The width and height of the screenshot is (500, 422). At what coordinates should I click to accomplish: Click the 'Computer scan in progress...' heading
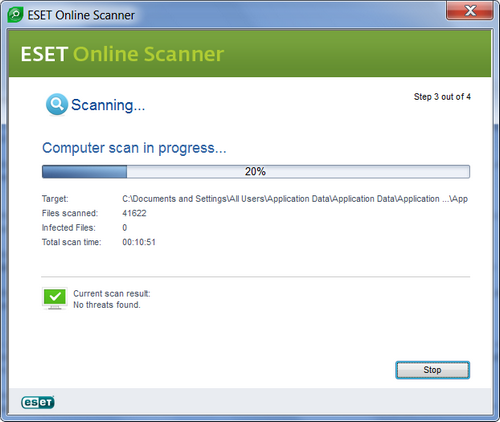pos(134,148)
